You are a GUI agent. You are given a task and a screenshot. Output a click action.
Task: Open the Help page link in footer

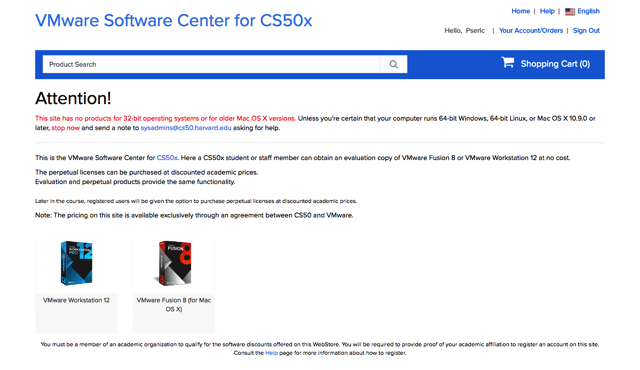[x=271, y=353]
